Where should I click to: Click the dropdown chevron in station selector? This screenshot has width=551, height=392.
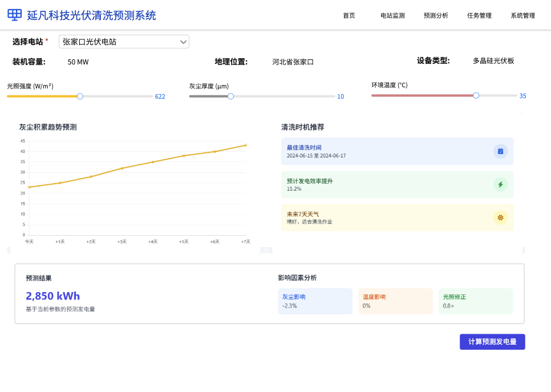point(183,42)
